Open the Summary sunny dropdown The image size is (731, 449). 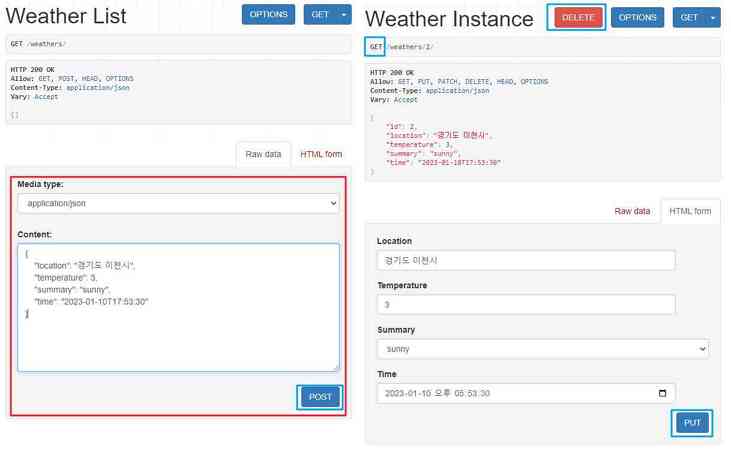click(543, 349)
